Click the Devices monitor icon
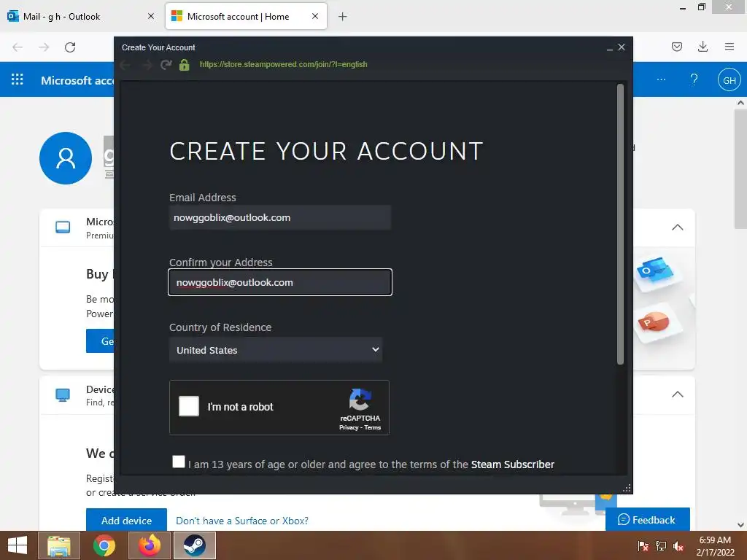 (63, 394)
